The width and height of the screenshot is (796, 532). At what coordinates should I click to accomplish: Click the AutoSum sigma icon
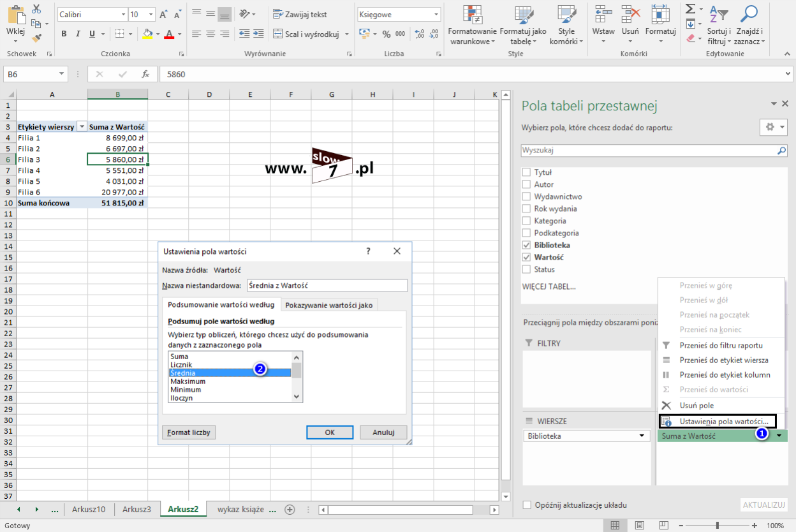[x=691, y=9]
